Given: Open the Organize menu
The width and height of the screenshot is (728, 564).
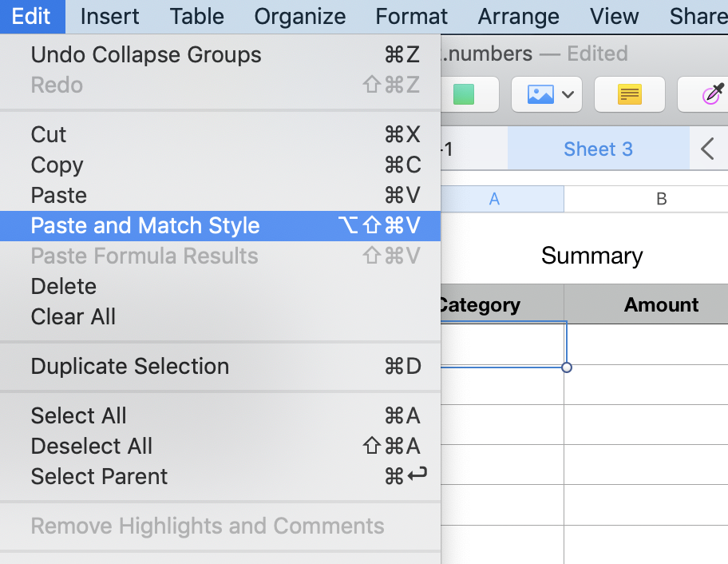Looking at the screenshot, I should 300,16.
